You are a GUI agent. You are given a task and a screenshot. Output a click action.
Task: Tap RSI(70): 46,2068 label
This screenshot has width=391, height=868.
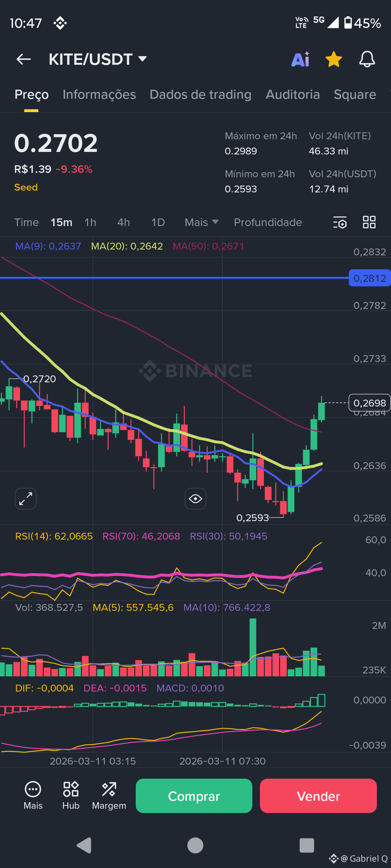(x=141, y=536)
